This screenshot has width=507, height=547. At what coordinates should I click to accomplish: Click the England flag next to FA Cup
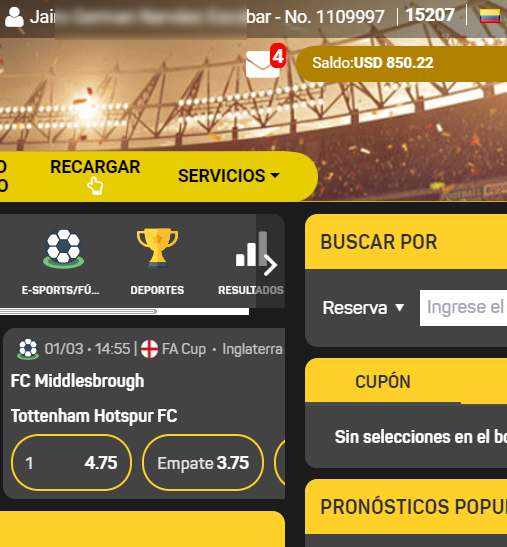pyautogui.click(x=149, y=349)
